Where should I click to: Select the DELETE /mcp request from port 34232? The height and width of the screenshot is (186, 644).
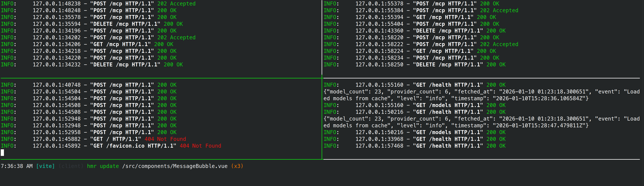(x=125, y=65)
